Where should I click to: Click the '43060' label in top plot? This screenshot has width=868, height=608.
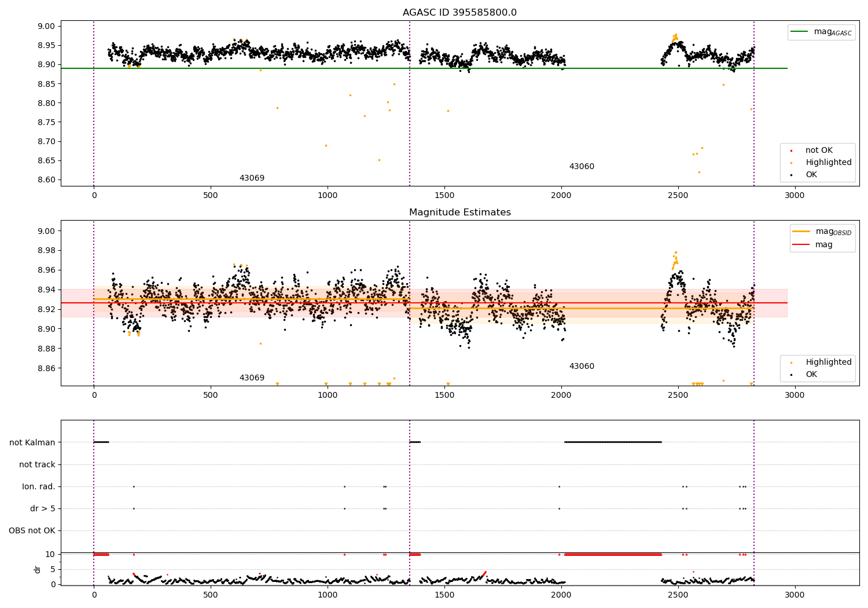(582, 167)
